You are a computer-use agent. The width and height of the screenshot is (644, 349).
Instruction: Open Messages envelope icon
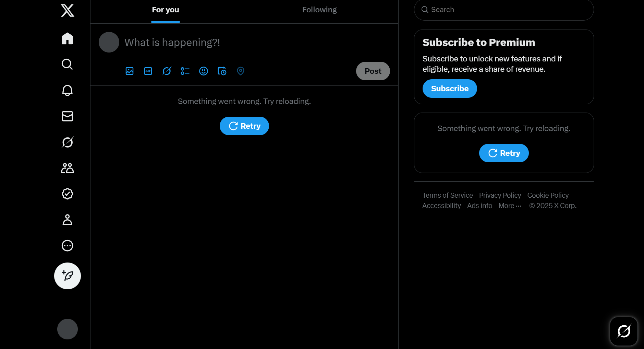68,116
